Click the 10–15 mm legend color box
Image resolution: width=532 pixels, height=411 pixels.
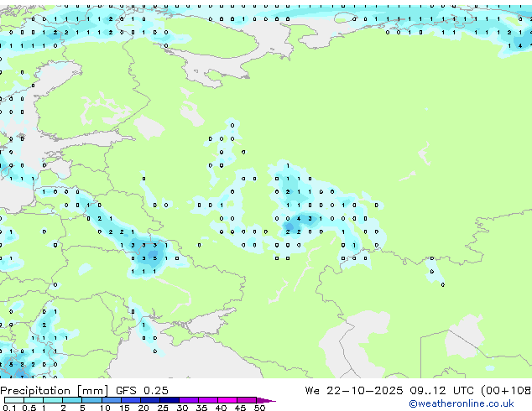(x=112, y=400)
